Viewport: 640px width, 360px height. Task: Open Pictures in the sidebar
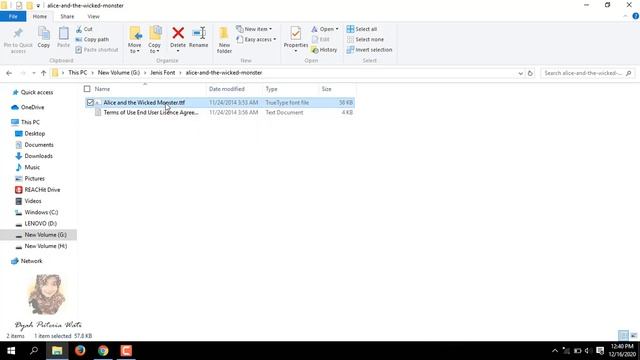pyautogui.click(x=34, y=178)
